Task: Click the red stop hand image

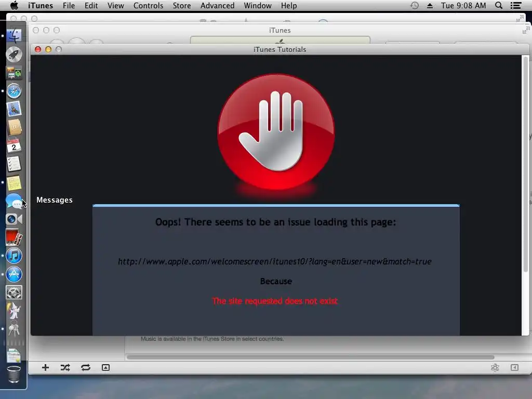Action: click(x=276, y=132)
